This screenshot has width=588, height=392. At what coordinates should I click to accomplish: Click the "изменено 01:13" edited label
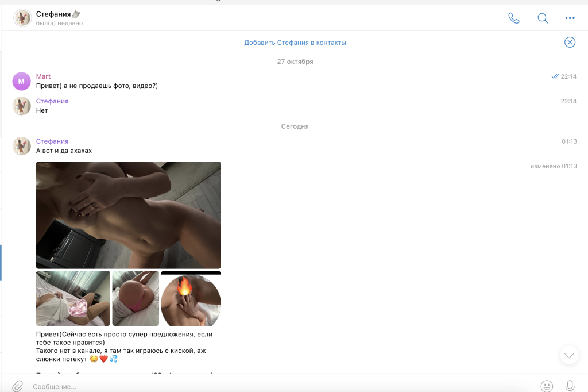tap(553, 166)
